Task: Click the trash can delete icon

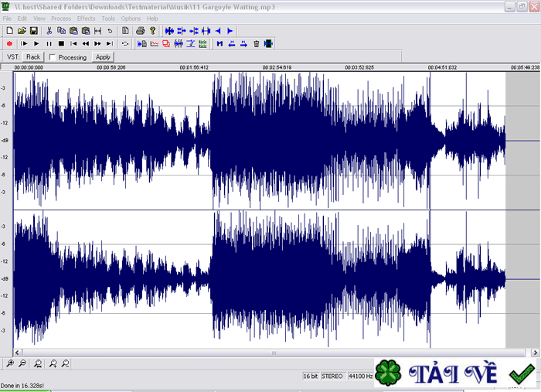Action: (256, 43)
